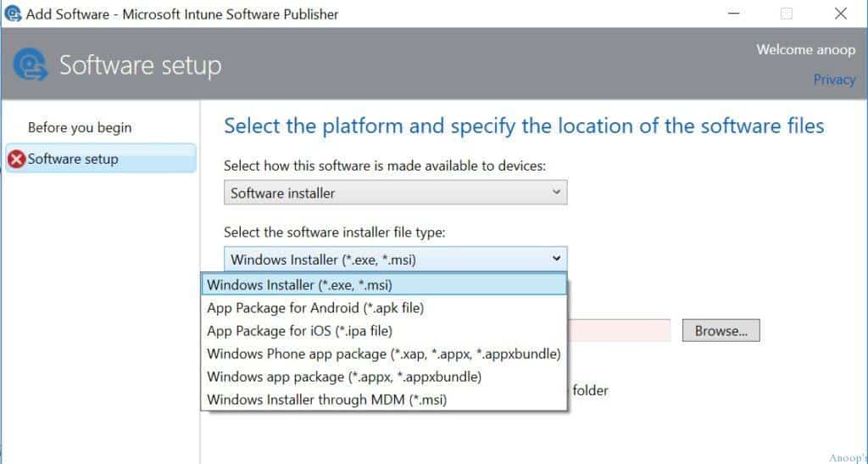Choose Windows Phone app package option
This screenshot has width=868, height=464.
click(383, 354)
